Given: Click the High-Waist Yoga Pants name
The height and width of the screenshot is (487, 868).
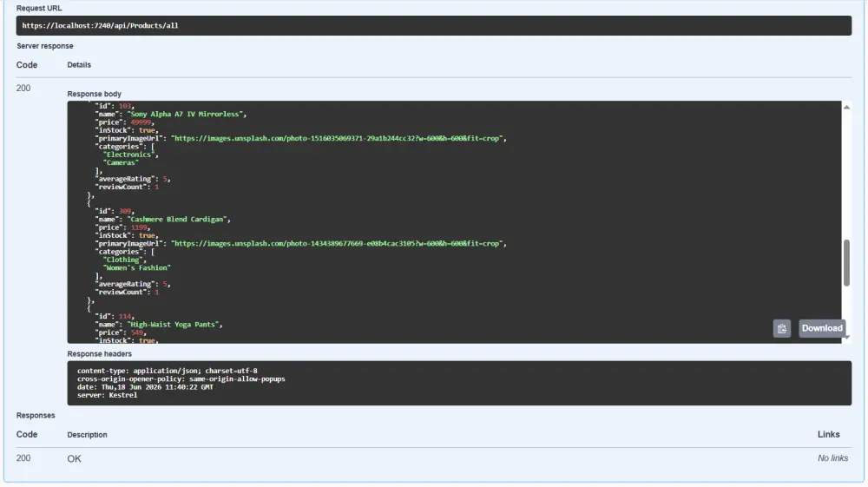Looking at the screenshot, I should coord(174,325).
